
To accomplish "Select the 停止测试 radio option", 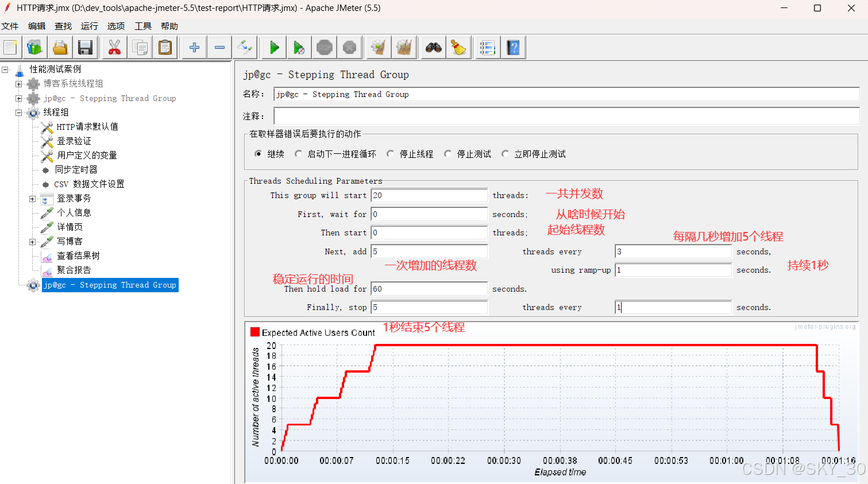I will pos(448,154).
